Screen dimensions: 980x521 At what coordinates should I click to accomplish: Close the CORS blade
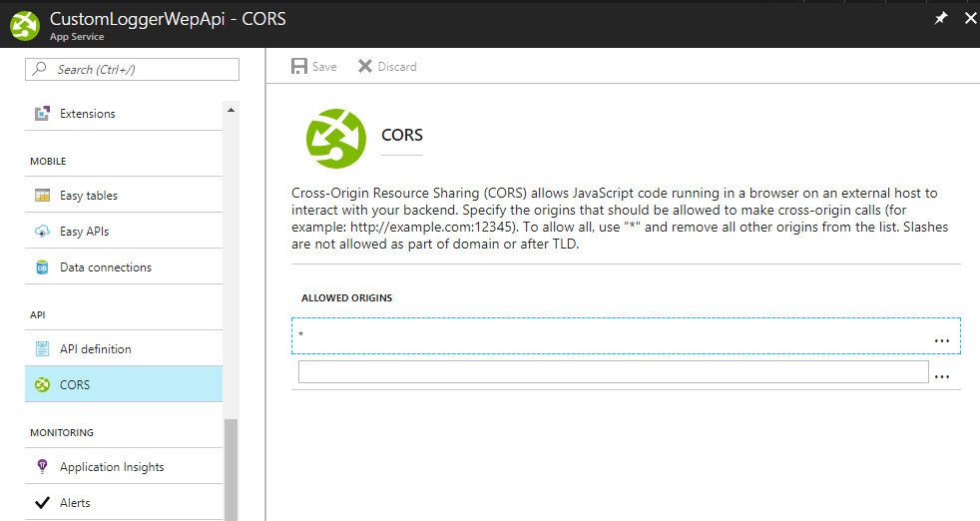pyautogui.click(x=971, y=18)
